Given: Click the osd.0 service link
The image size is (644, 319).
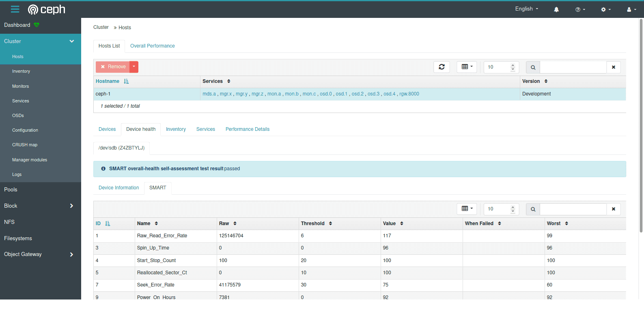Looking at the screenshot, I should [x=325, y=94].
